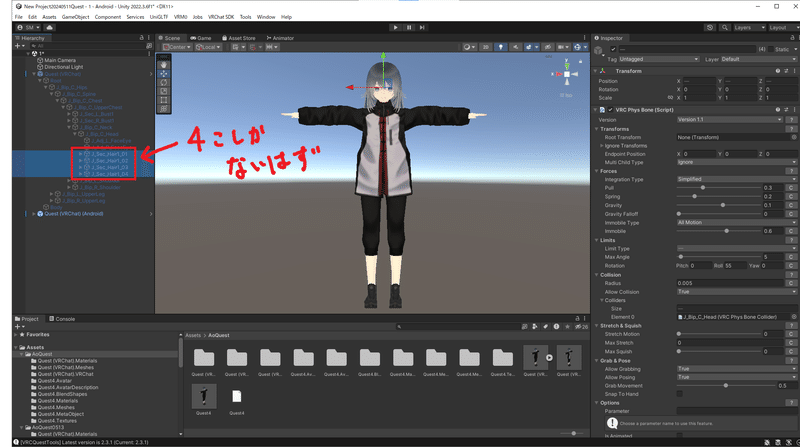The image size is (800, 447).
Task: Expand Ignore Transforms foldout
Action: click(x=602, y=146)
